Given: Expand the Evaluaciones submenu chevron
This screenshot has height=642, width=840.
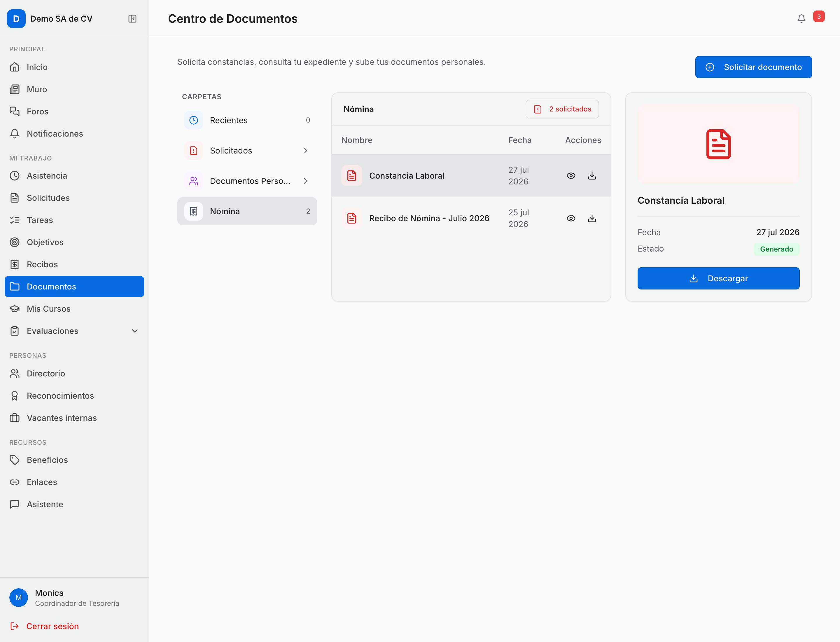Looking at the screenshot, I should (134, 331).
